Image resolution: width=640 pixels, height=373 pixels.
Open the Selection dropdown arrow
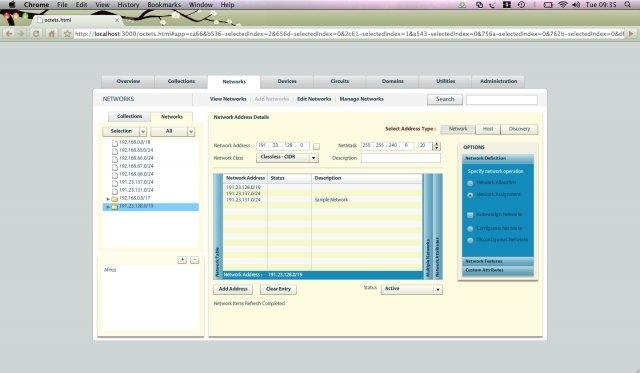click(x=143, y=131)
